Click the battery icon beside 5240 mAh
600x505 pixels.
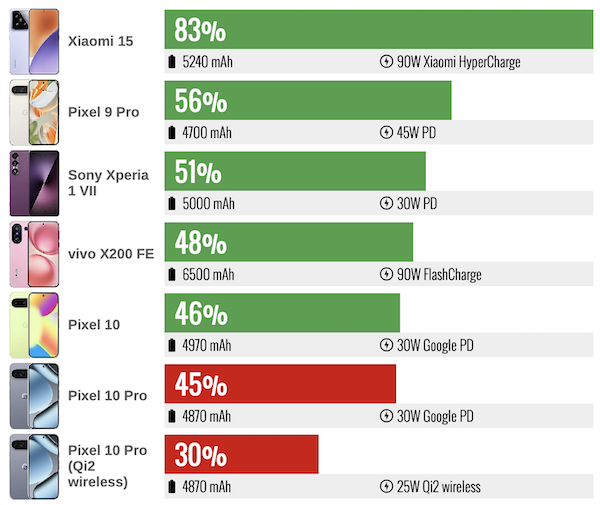tap(174, 62)
